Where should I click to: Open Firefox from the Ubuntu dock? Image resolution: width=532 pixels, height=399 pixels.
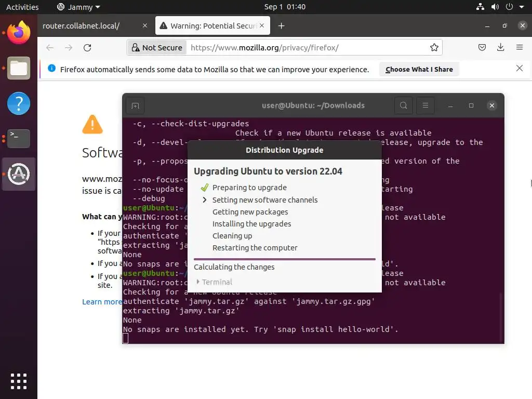(x=19, y=32)
